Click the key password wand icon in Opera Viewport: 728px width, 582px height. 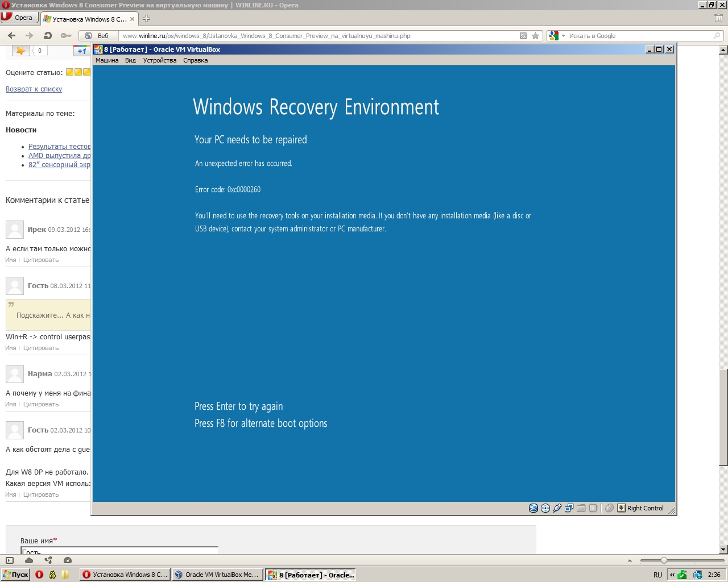point(66,35)
